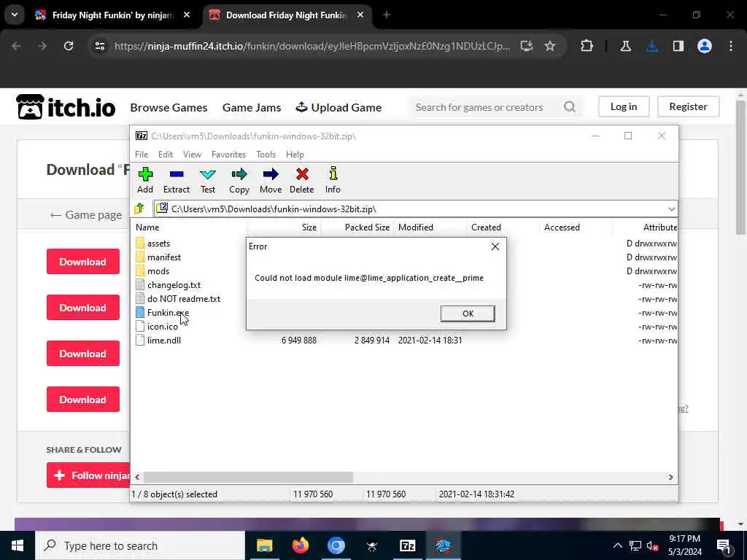The width and height of the screenshot is (747, 560).
Task: Click the first red Download button
Action: tap(83, 262)
